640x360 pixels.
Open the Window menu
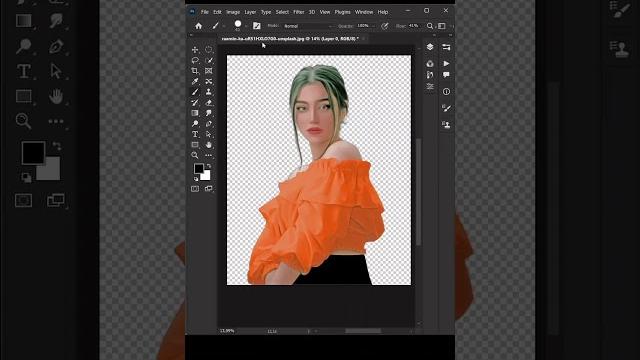[x=364, y=12]
